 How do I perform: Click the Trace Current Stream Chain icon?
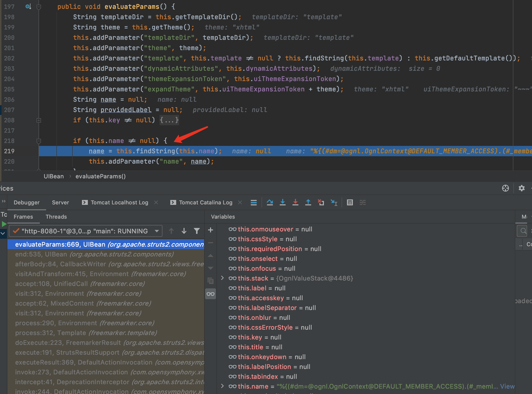click(x=362, y=202)
